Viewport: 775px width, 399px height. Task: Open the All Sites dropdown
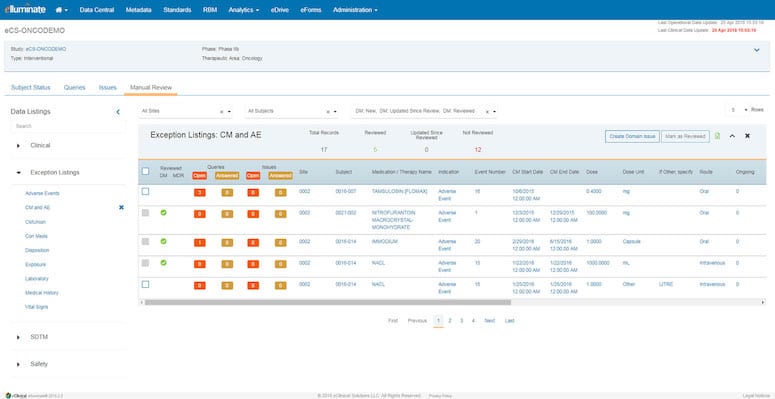tap(229, 112)
